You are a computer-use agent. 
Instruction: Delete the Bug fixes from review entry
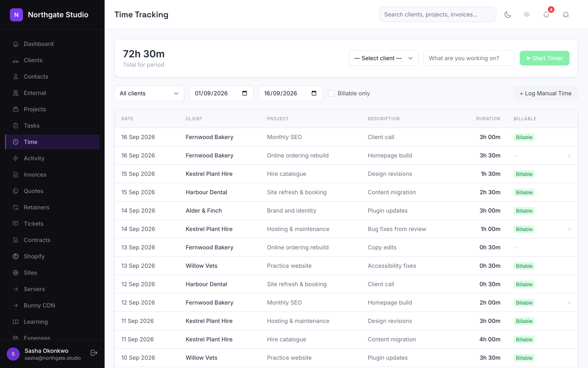[569, 229]
